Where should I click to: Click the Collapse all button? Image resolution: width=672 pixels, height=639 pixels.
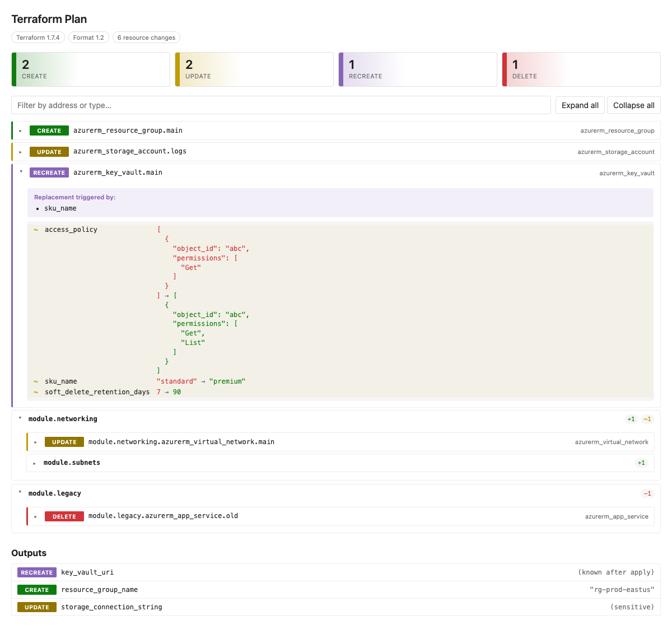click(634, 105)
